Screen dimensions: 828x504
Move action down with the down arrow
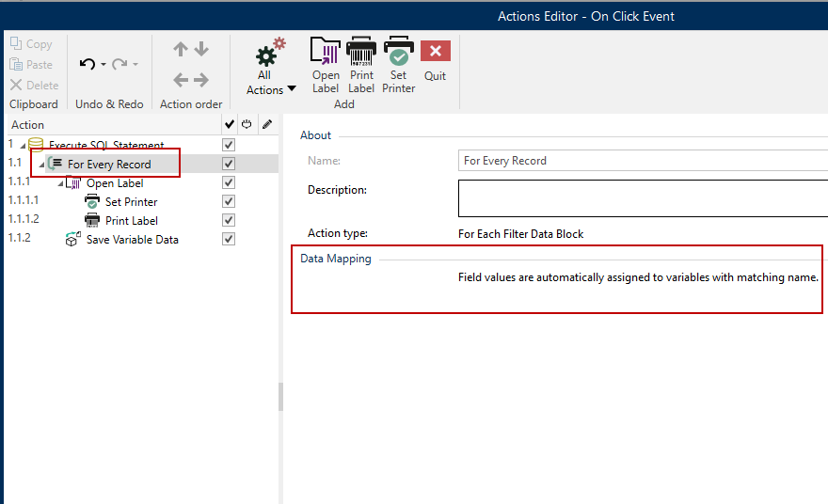pyautogui.click(x=201, y=50)
